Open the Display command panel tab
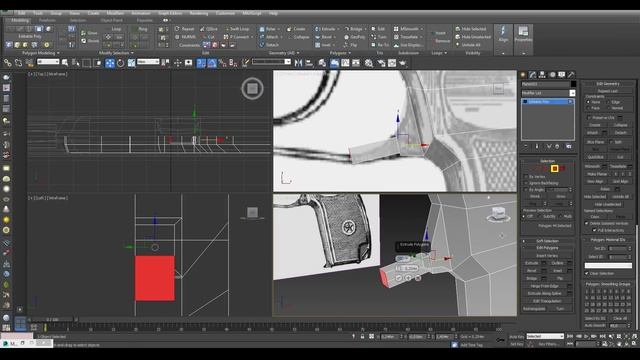The width and height of the screenshot is (640, 360). pyautogui.click(x=562, y=75)
